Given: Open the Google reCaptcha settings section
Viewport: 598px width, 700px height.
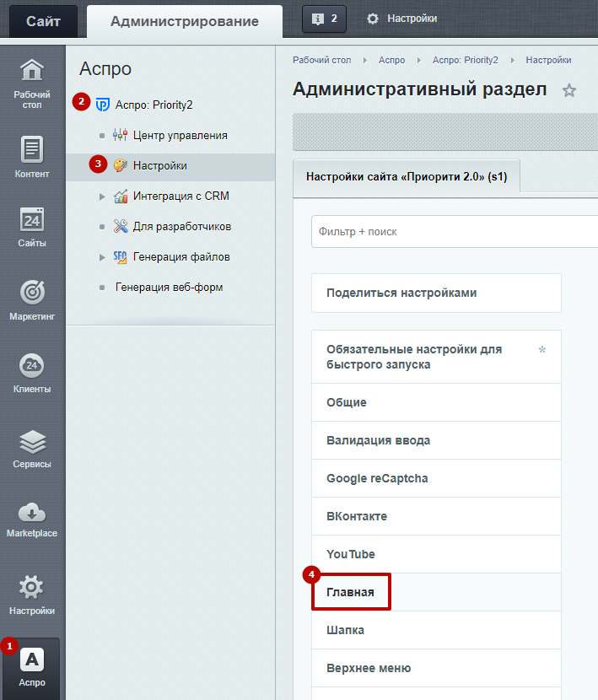Looking at the screenshot, I should pos(377,478).
